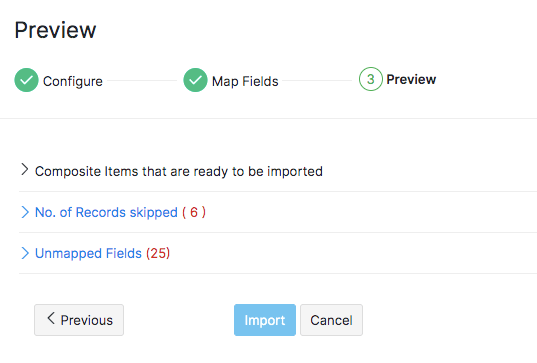Select the bold Preview step label

(x=411, y=79)
